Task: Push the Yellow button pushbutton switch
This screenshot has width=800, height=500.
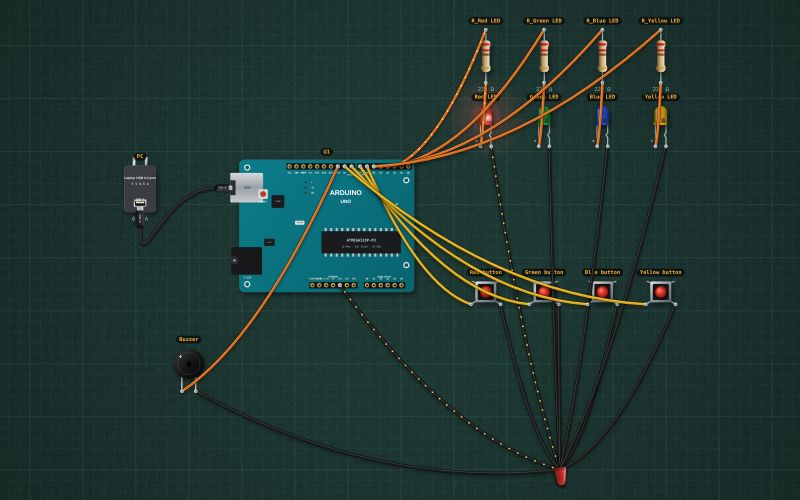Action: click(x=661, y=292)
